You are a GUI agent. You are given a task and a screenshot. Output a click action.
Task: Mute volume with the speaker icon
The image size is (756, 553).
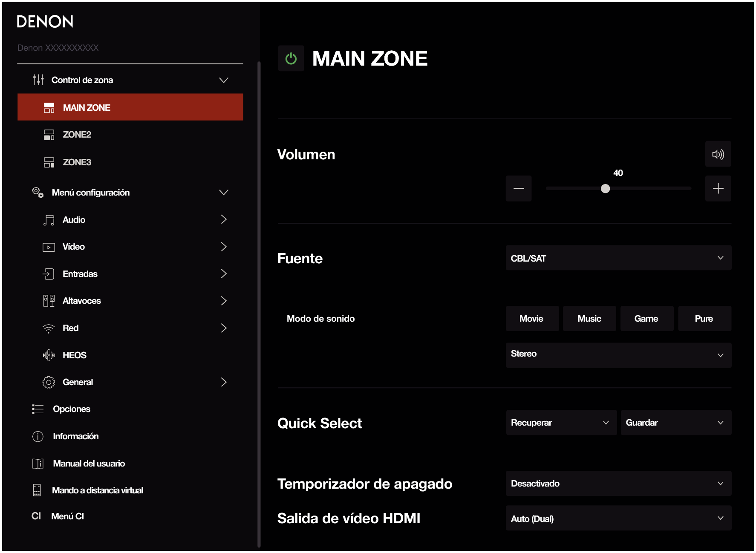718,154
